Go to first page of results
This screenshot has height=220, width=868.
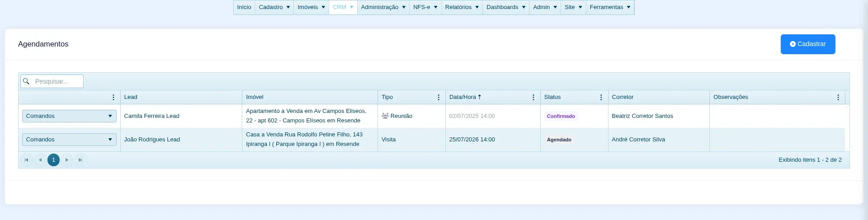27,160
